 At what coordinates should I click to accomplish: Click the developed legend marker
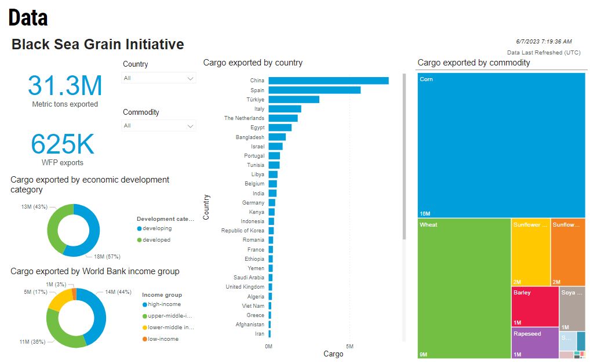(139, 240)
